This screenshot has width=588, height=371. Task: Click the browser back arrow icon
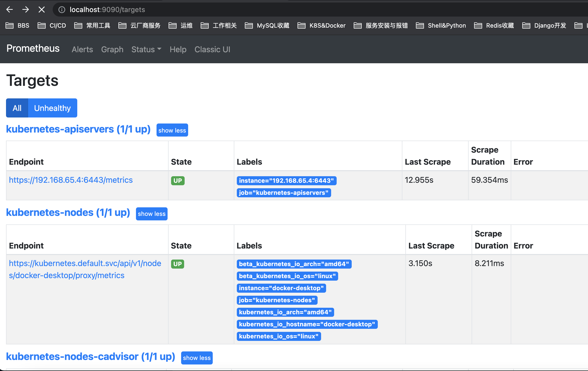pos(10,10)
